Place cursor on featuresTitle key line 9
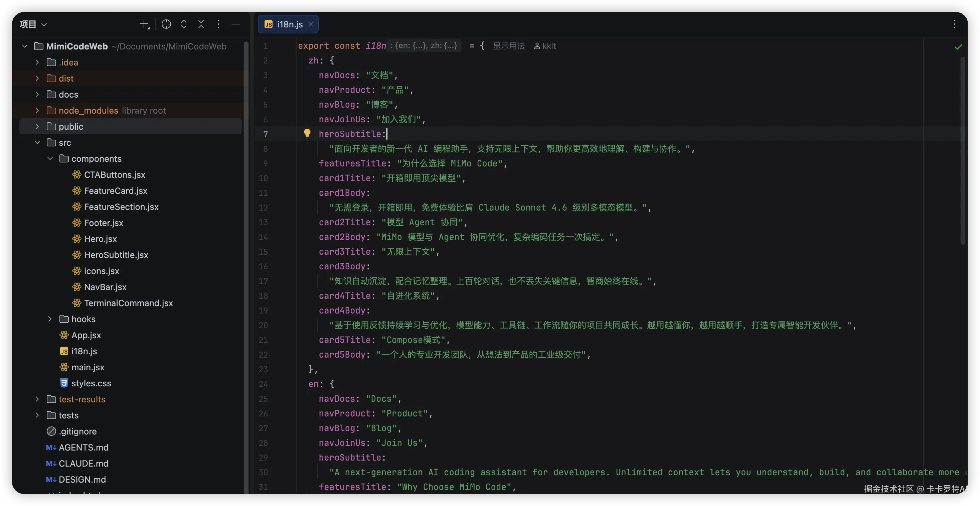This screenshot has height=506, width=980. (x=352, y=163)
